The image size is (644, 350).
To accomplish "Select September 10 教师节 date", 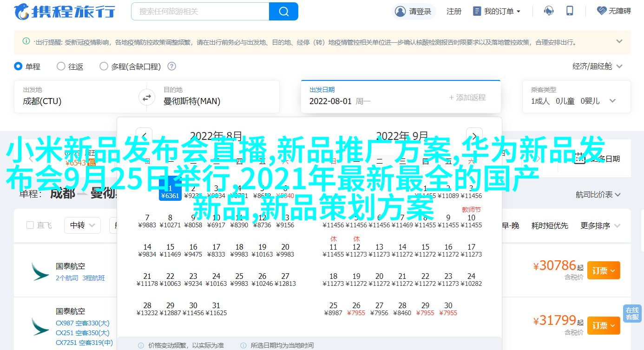I will [471, 218].
